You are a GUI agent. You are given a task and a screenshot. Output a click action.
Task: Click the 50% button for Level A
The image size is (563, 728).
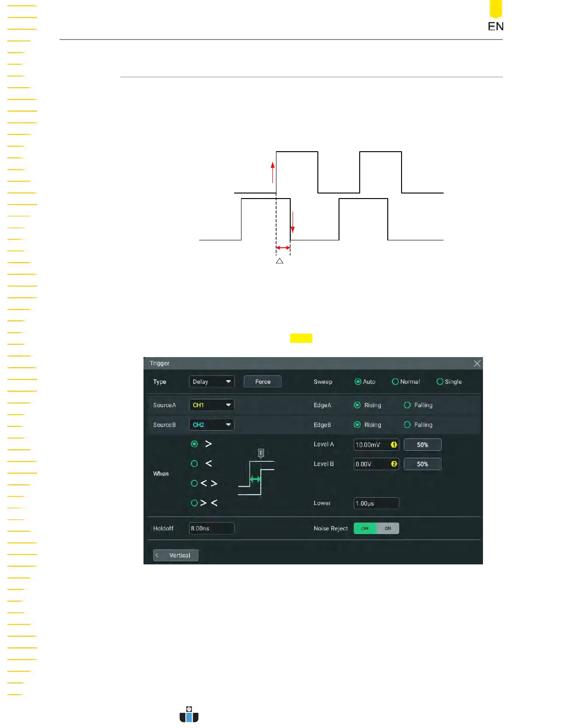pyautogui.click(x=423, y=444)
